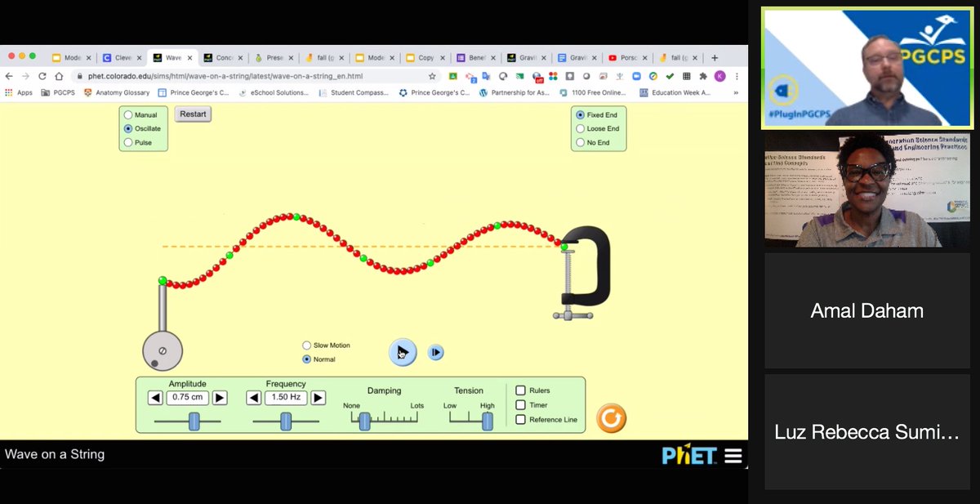The image size is (980, 504).
Task: Enable the Rulers checkbox
Action: click(x=520, y=390)
